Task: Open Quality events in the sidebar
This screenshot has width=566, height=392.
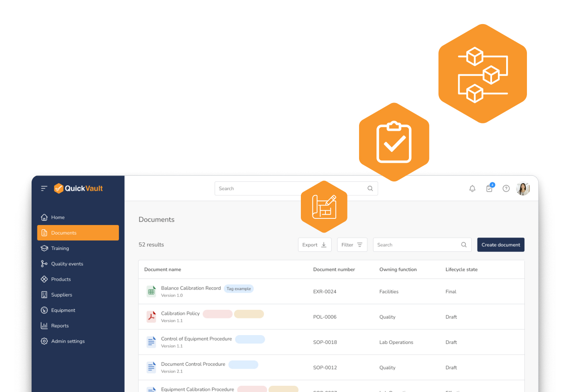Action: coord(67,264)
